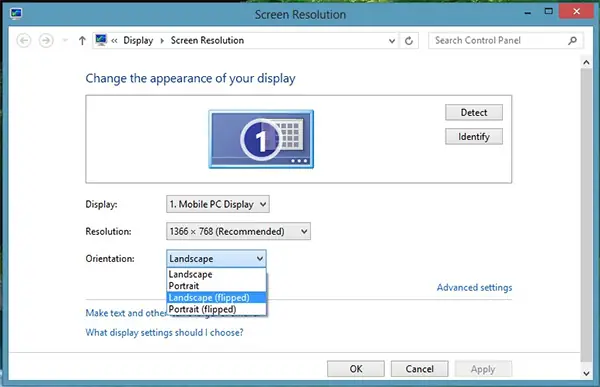Click Display in the breadcrumb
The width and height of the screenshot is (600, 387).
pyautogui.click(x=138, y=40)
